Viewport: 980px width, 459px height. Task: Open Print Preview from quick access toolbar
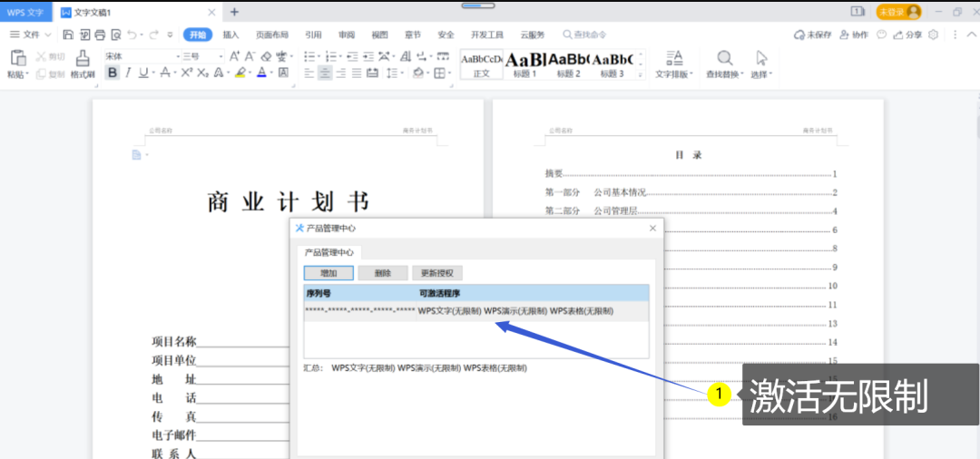point(115,35)
